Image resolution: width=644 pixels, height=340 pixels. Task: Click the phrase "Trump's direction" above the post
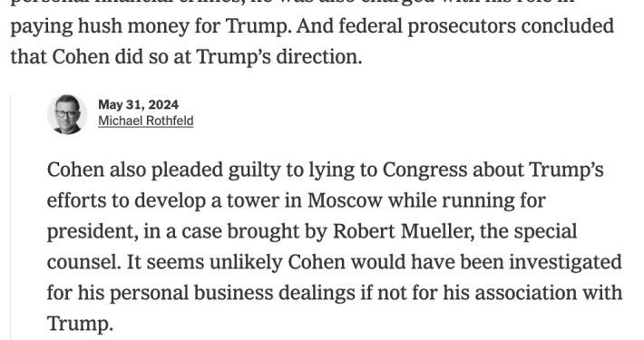click(x=279, y=57)
